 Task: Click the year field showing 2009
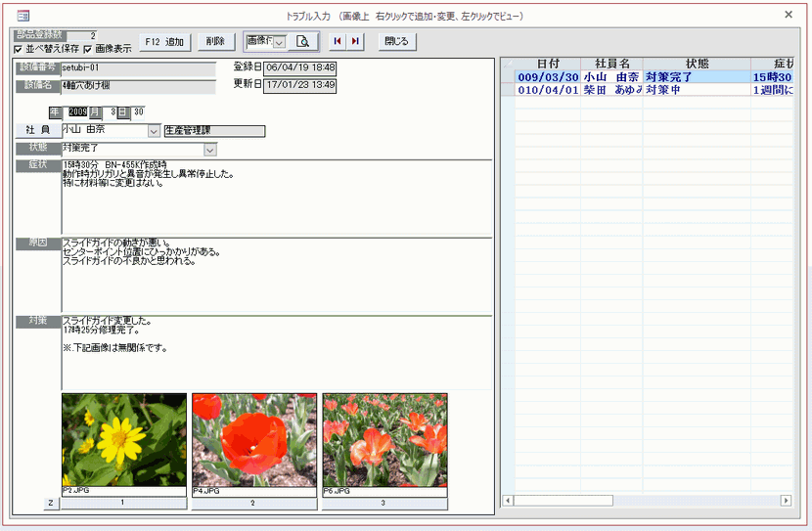click(x=77, y=111)
